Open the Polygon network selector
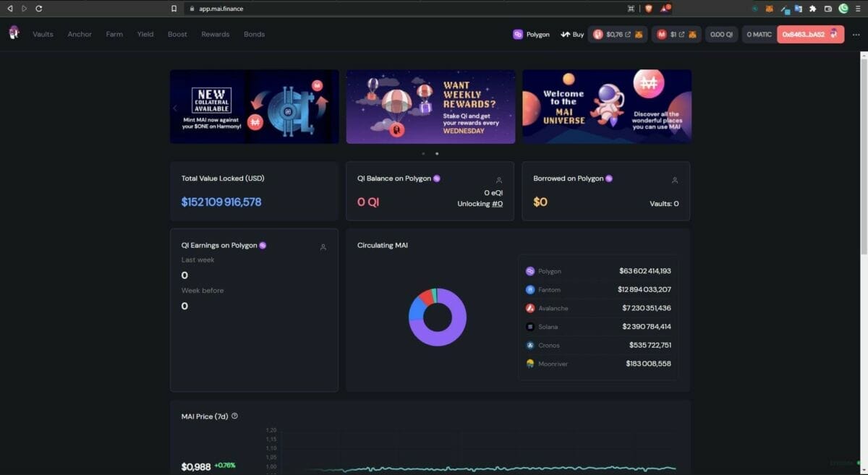The width and height of the screenshot is (868, 475). (531, 35)
